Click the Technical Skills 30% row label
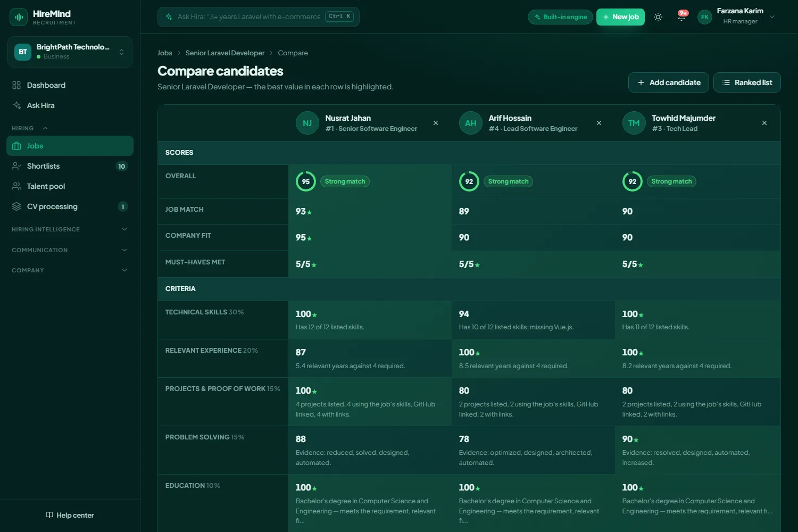The image size is (798, 532). [204, 312]
